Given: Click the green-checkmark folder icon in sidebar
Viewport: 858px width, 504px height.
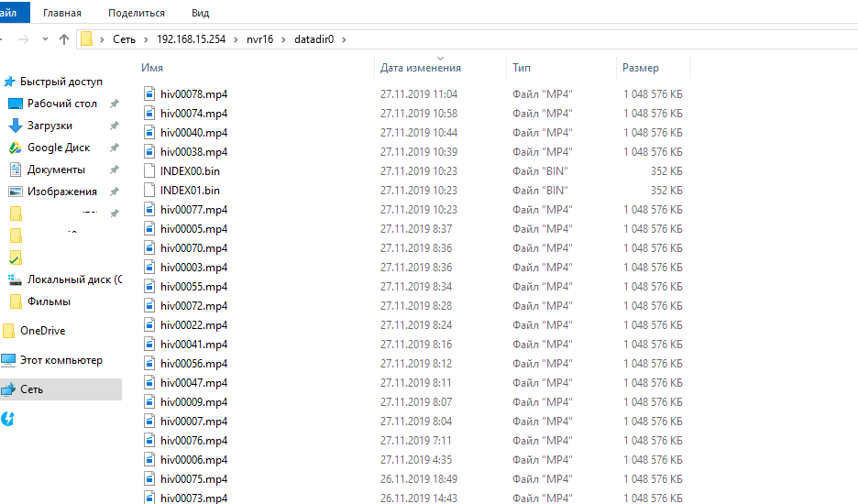Looking at the screenshot, I should (16, 257).
